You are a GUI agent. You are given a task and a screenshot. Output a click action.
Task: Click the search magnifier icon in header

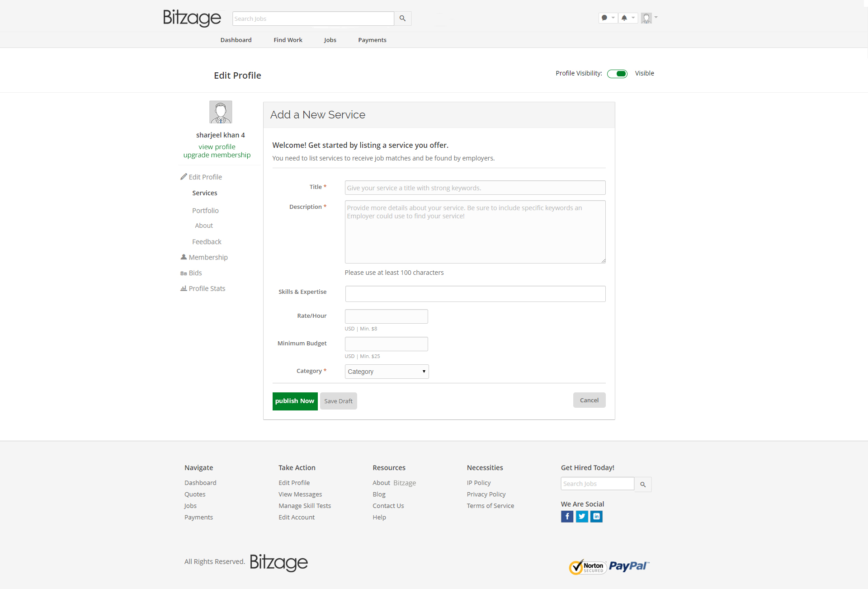click(x=402, y=19)
